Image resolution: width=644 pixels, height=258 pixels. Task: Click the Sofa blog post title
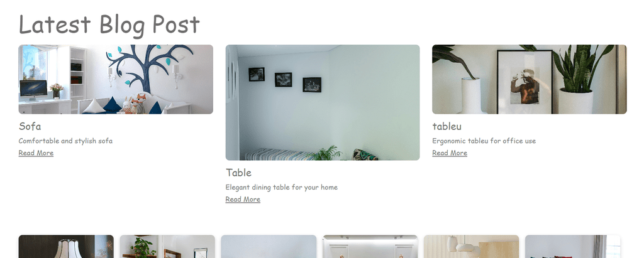tap(30, 126)
